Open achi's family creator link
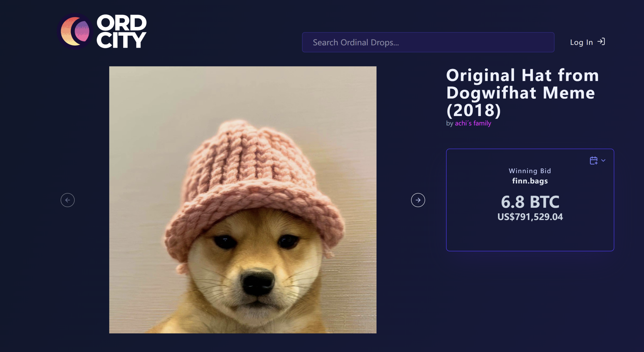Screen dimensions: 644x352 coord(473,123)
